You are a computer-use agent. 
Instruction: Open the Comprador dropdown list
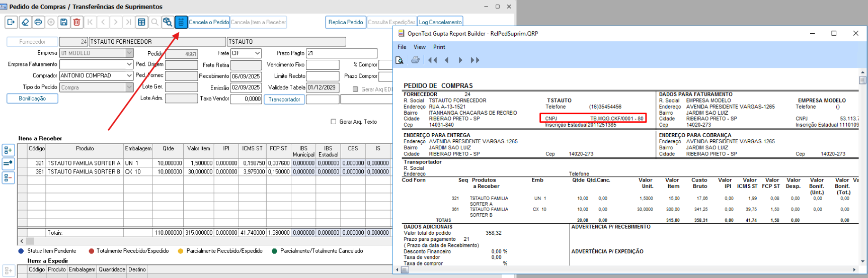coord(129,76)
